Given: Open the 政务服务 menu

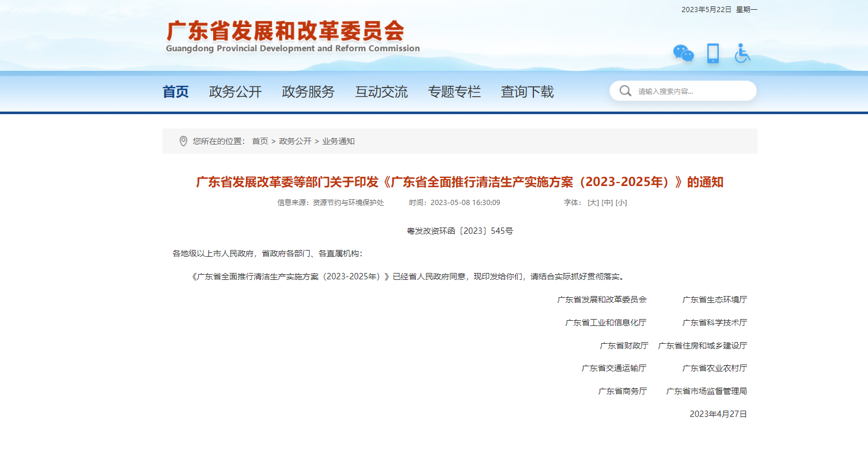Looking at the screenshot, I should click(308, 91).
